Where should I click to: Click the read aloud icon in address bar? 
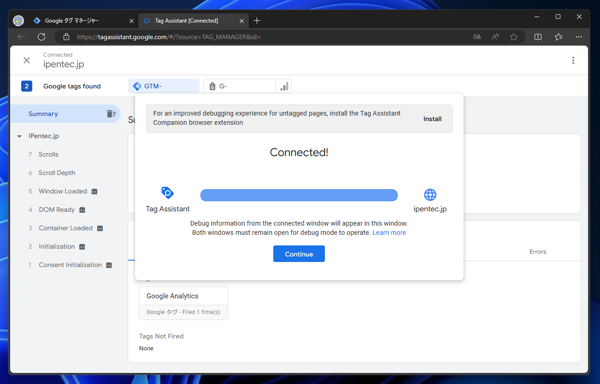(x=495, y=37)
